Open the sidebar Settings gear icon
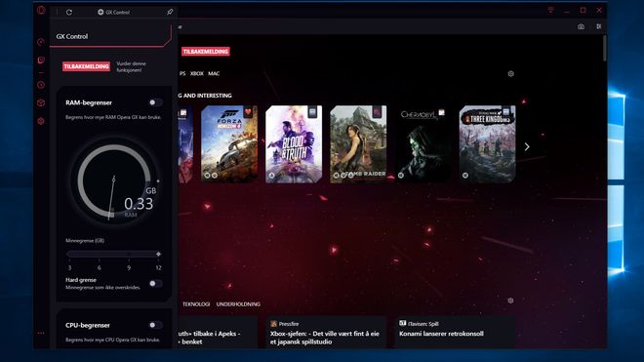This screenshot has height=362, width=644. click(x=41, y=121)
